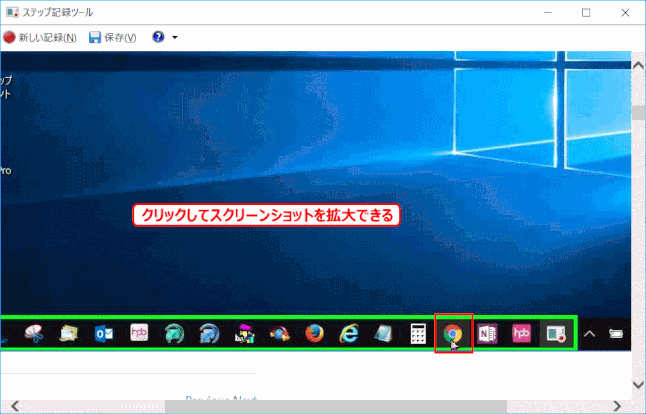Image resolution: width=646 pixels, height=414 pixels.
Task: Save the recording with 保存(V)
Action: [112, 37]
